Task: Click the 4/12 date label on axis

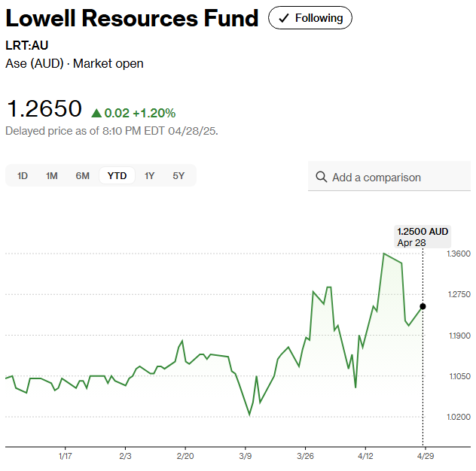Action: (365, 456)
